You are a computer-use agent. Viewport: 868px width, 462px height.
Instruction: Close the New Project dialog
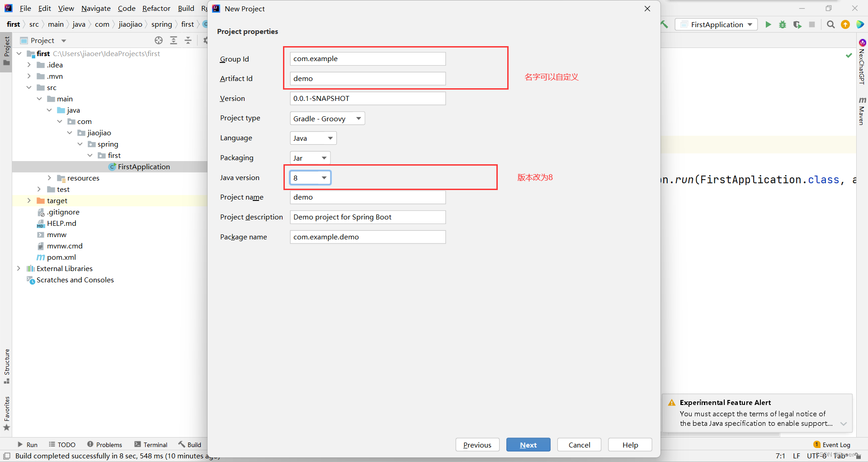[647, 9]
